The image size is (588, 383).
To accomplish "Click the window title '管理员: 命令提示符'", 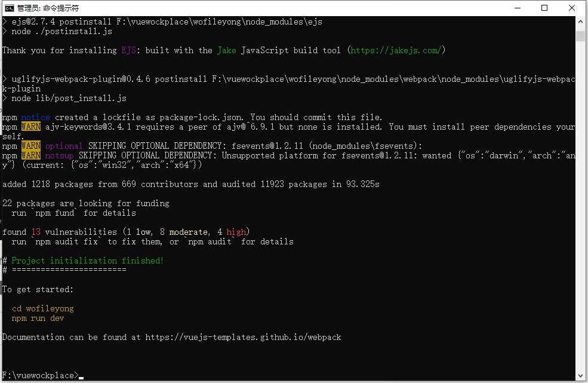I will (48, 8).
